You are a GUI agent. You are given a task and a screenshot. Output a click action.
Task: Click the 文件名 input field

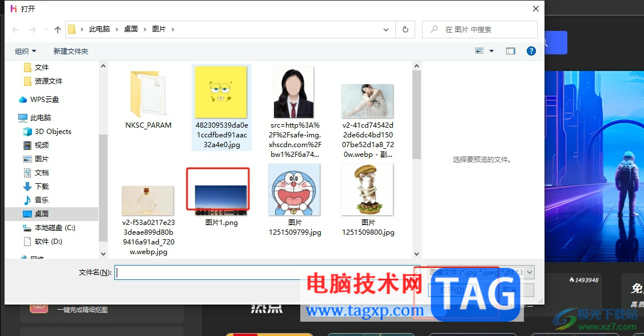click(x=267, y=272)
